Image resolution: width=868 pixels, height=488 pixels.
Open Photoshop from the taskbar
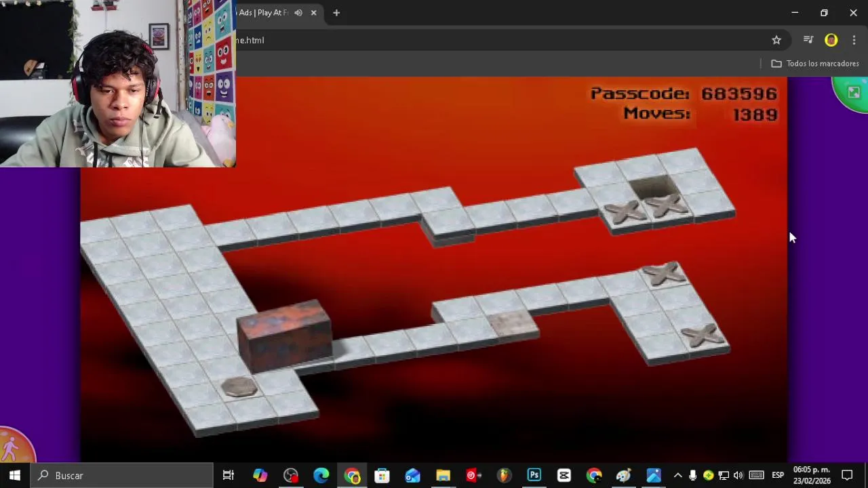(534, 476)
